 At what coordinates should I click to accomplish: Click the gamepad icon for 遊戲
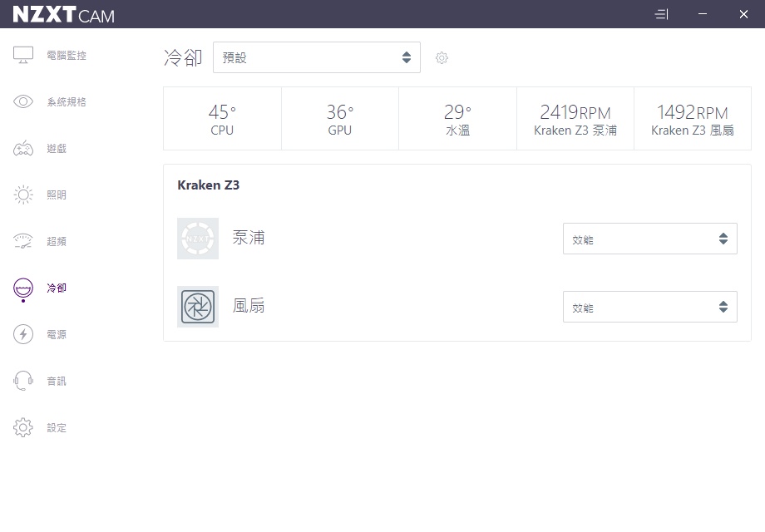pyautogui.click(x=23, y=148)
